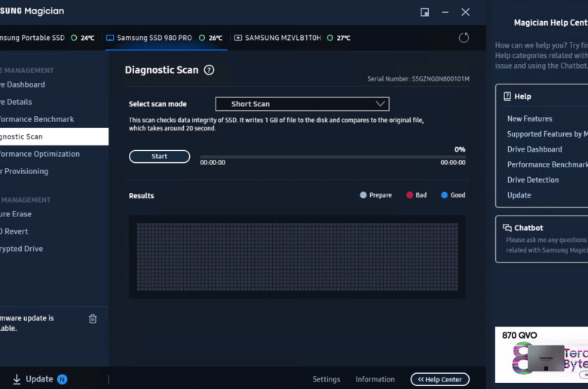Open Settings in bottom bar
The width and height of the screenshot is (588, 389).
[x=326, y=379]
